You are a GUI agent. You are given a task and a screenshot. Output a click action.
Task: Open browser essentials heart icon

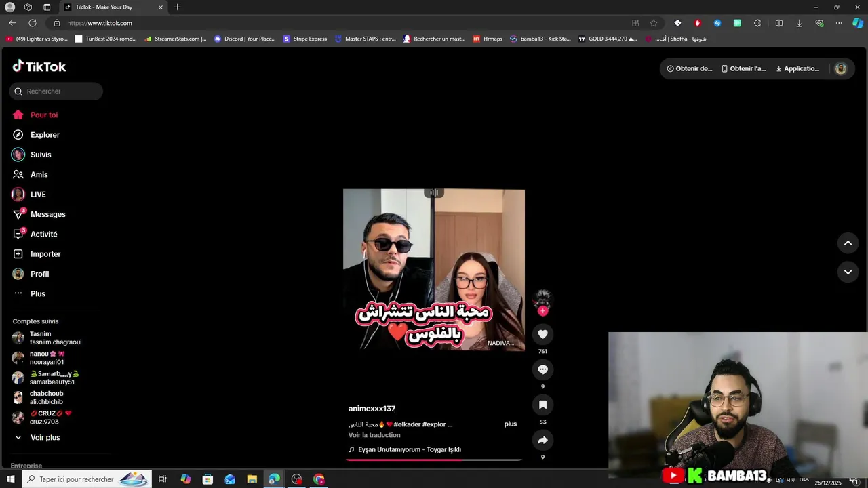pos(819,23)
